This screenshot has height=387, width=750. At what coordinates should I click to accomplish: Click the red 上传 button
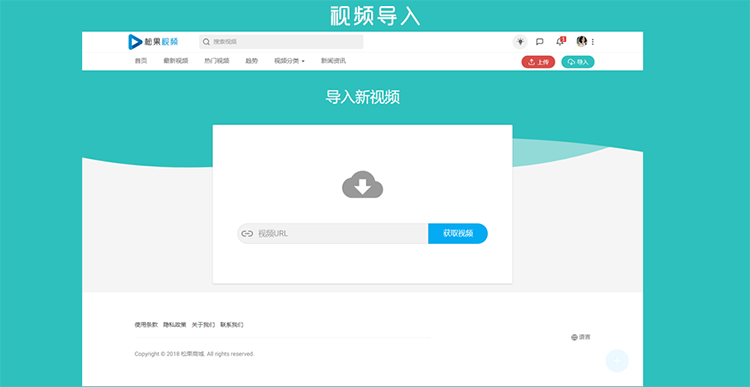(x=538, y=62)
